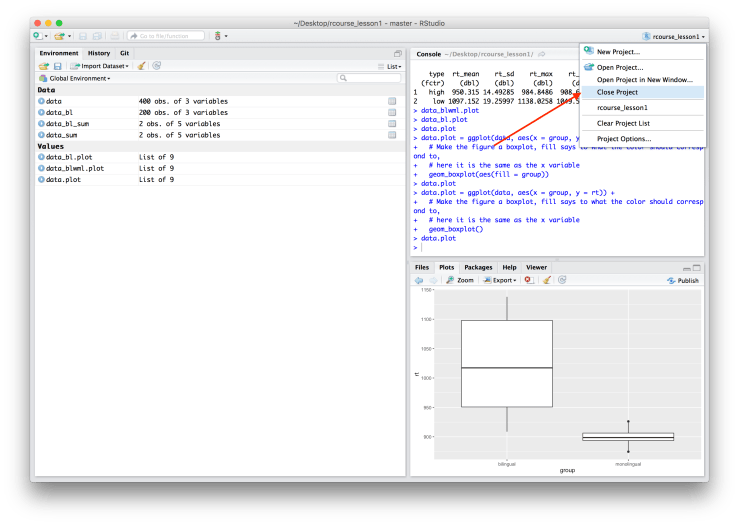This screenshot has height=525, width=739.
Task: Click the Load Workspace icon in Environment pane
Action: point(44,66)
